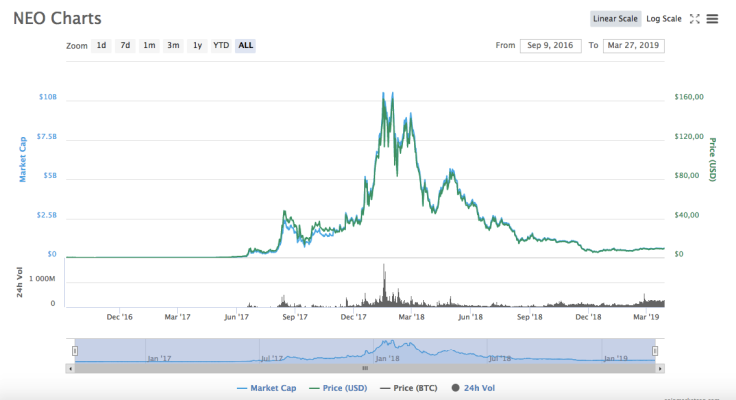This screenshot has width=736, height=400.
Task: Set zoom range to 3m
Action: pyautogui.click(x=173, y=46)
